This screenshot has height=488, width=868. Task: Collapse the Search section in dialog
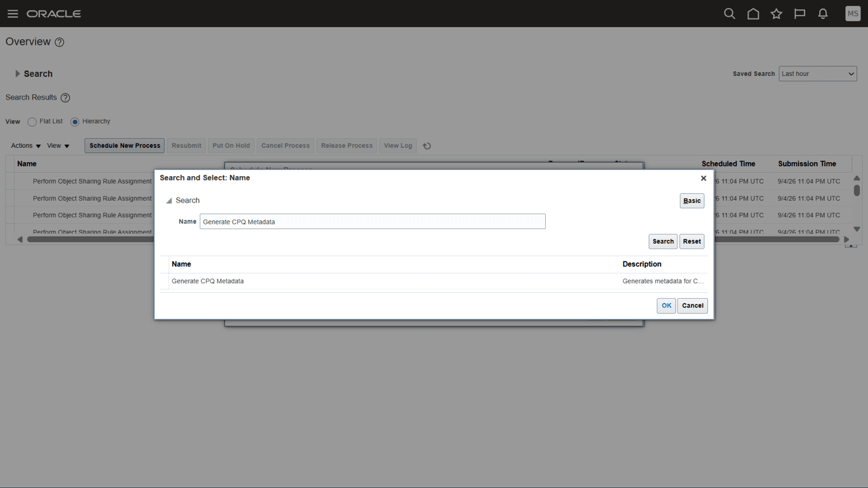pyautogui.click(x=169, y=201)
